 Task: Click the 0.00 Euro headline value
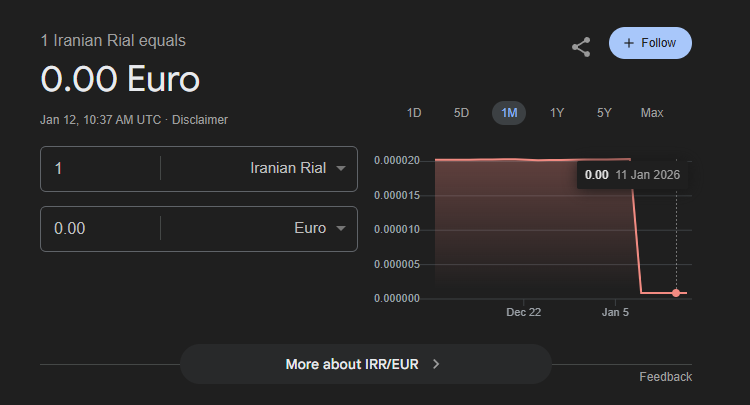(x=120, y=79)
